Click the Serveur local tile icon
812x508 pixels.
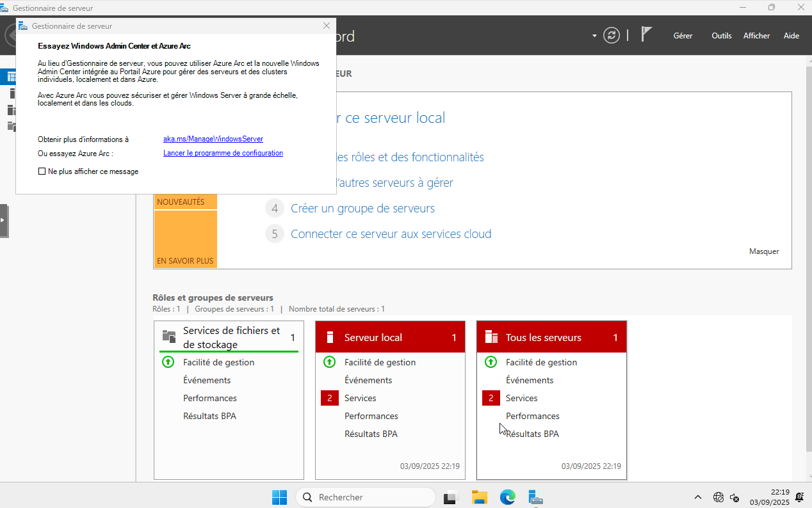(x=330, y=337)
